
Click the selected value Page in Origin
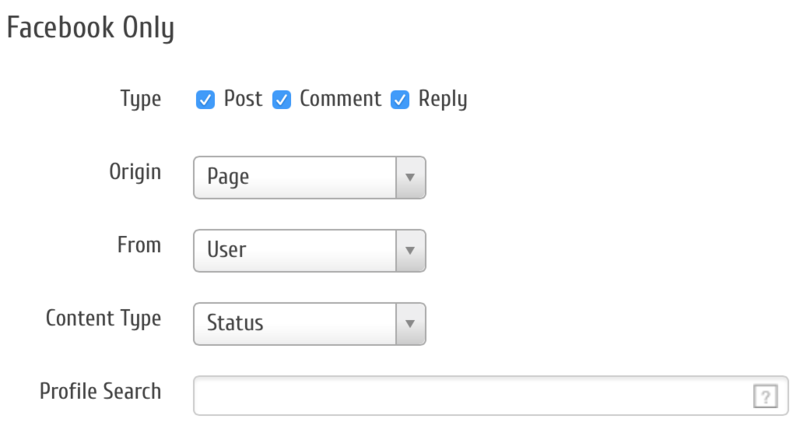click(x=228, y=178)
